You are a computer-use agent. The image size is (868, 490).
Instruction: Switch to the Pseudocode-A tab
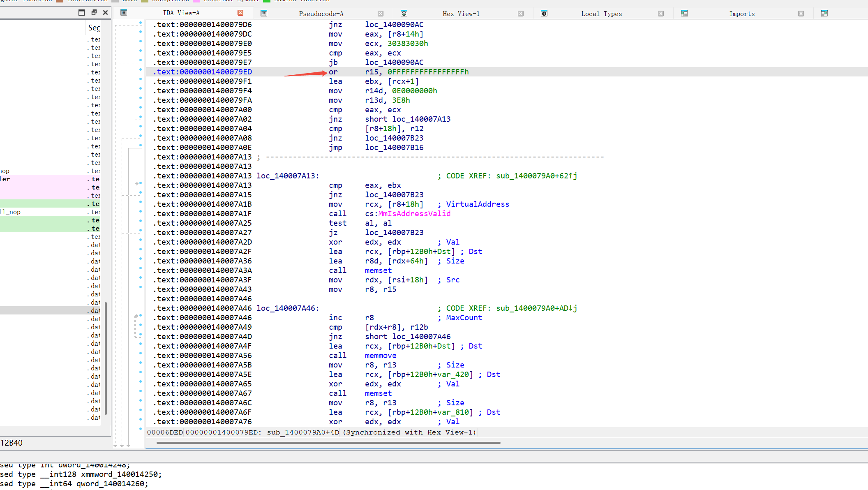click(x=321, y=14)
